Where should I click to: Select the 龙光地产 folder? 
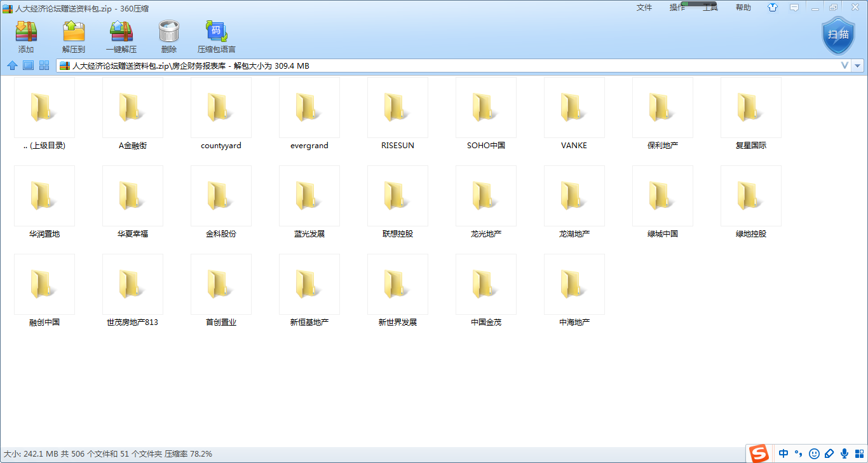coord(485,202)
